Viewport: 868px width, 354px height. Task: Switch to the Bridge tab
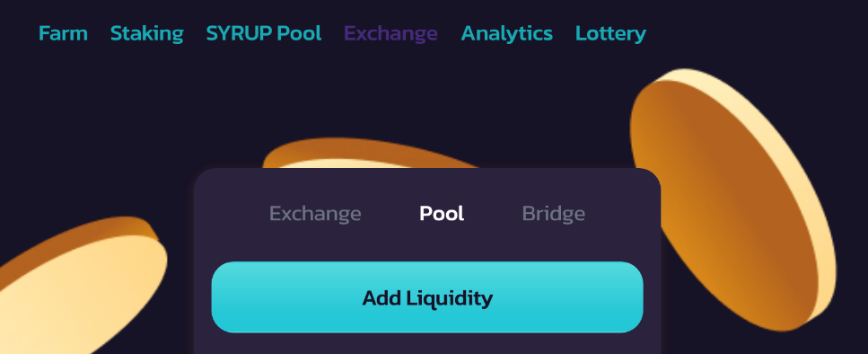(x=554, y=214)
